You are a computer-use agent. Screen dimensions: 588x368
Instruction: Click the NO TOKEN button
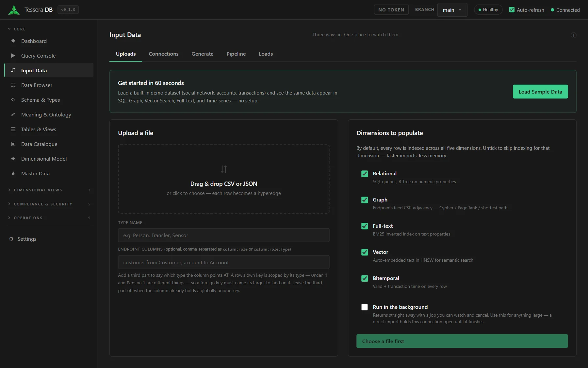[x=391, y=10]
